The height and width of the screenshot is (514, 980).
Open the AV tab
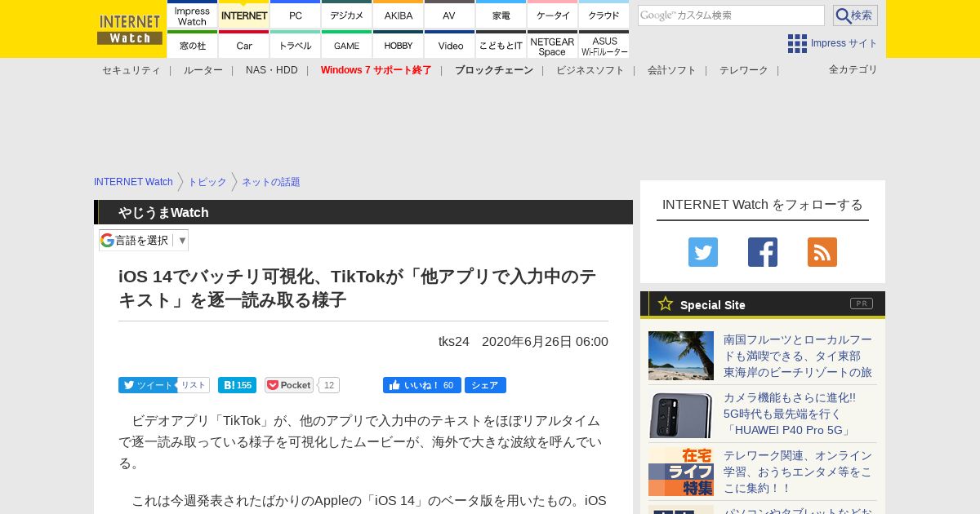pyautogui.click(x=450, y=16)
